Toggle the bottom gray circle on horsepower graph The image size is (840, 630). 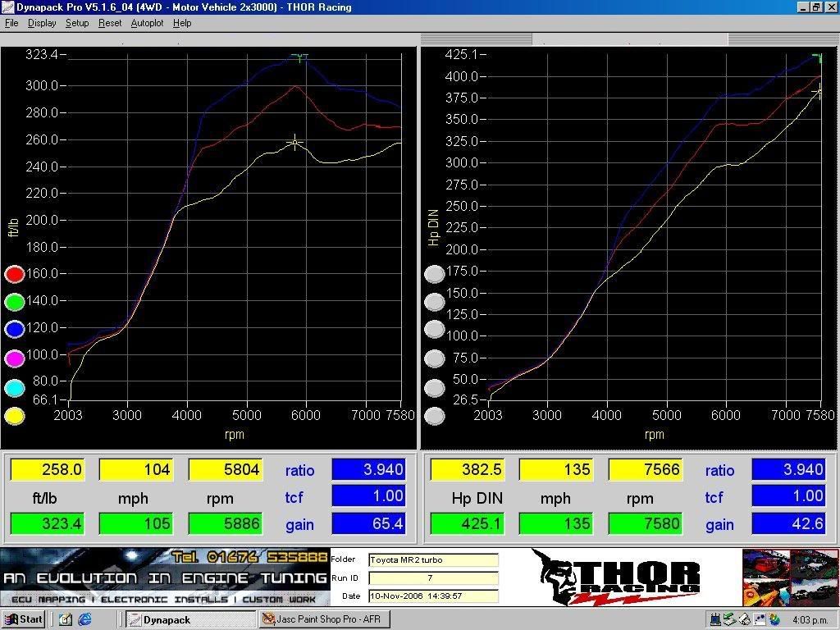click(435, 416)
